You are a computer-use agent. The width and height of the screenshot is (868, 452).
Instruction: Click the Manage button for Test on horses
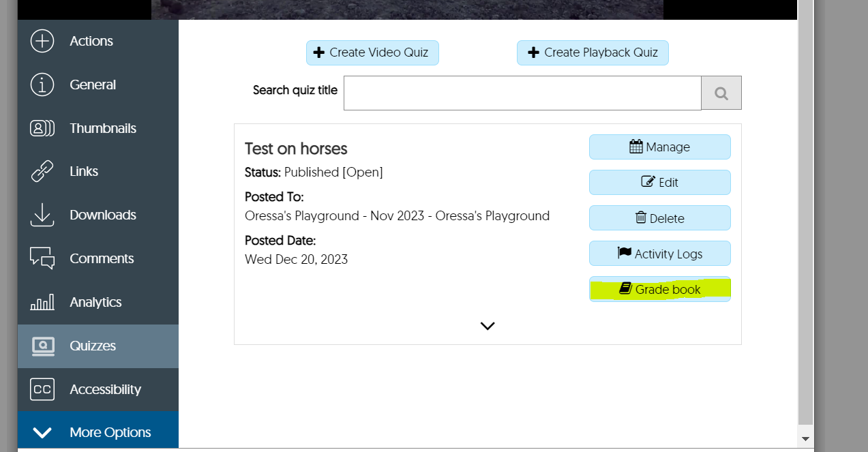[660, 147]
